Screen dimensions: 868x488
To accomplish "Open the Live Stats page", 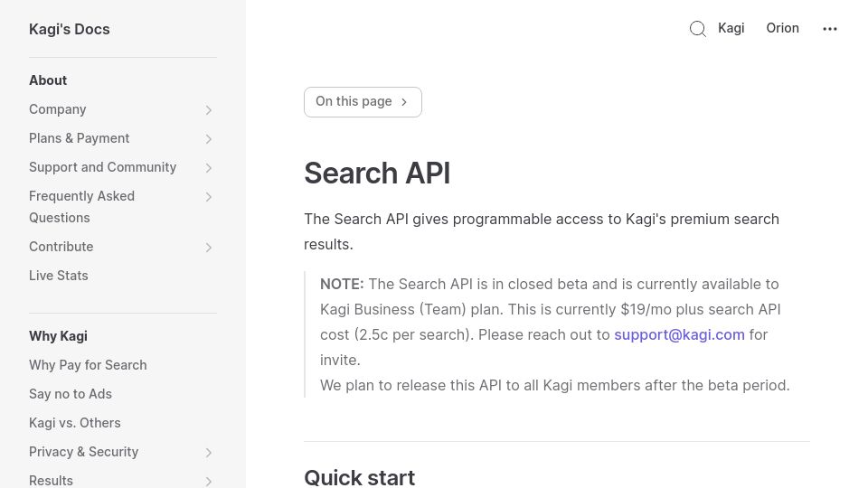I will coord(58,276).
